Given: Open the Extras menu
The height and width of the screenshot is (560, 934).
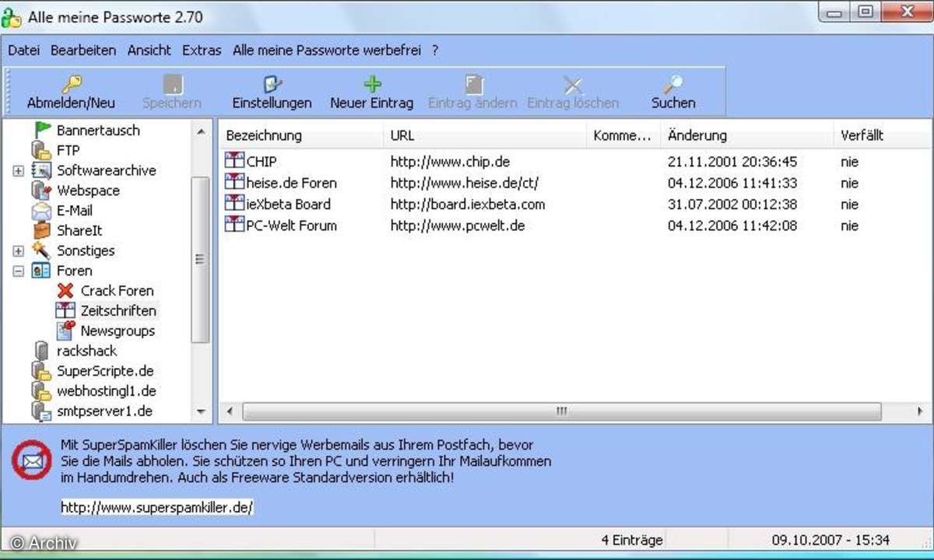Looking at the screenshot, I should tap(202, 51).
